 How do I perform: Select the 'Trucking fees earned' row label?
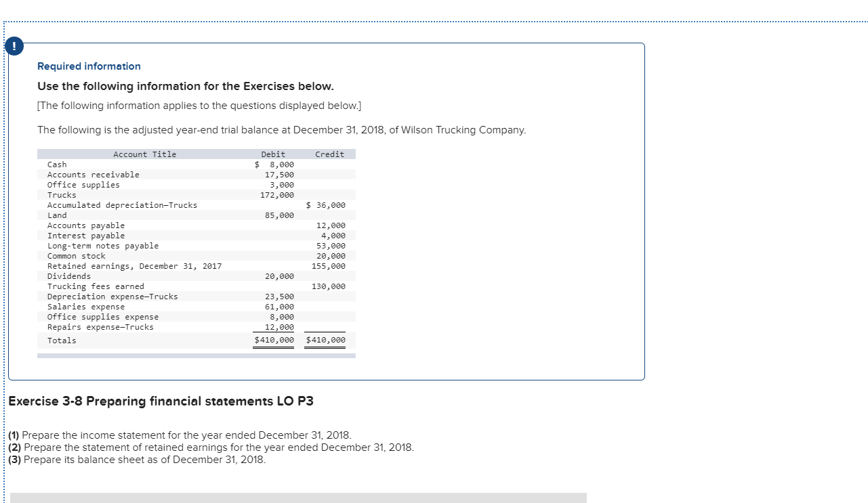tap(96, 286)
